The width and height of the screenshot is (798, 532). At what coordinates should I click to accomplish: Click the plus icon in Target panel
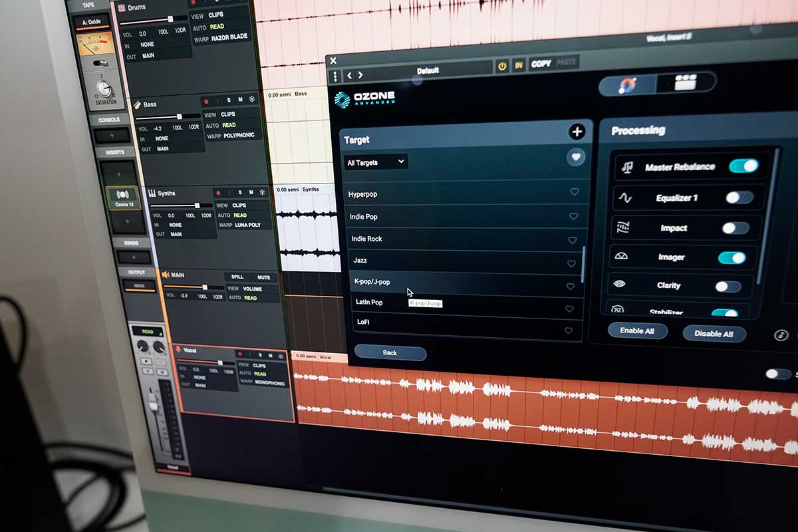pyautogui.click(x=576, y=132)
